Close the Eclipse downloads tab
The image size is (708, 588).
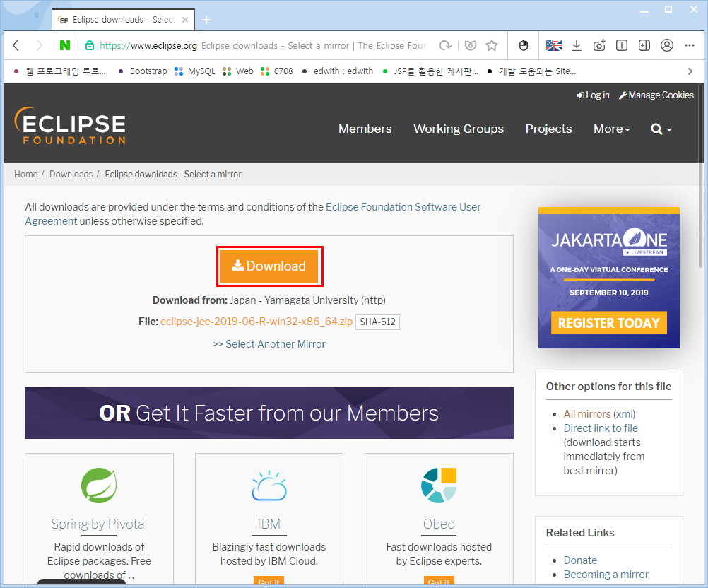tap(185, 20)
